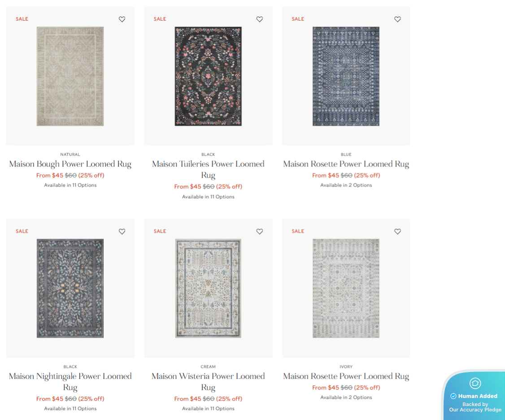Click the ivory Maison Rosette rug title
Viewport: 505px width, 420px height.
[346, 377]
